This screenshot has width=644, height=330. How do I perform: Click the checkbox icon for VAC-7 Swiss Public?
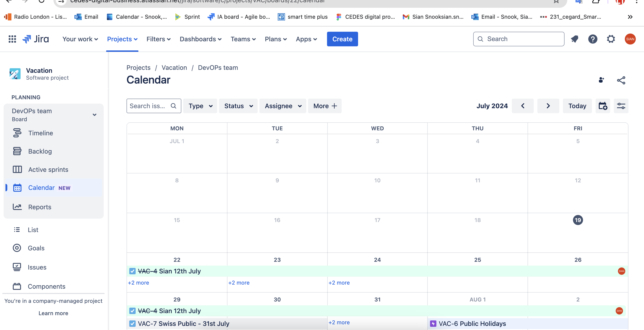[132, 324]
